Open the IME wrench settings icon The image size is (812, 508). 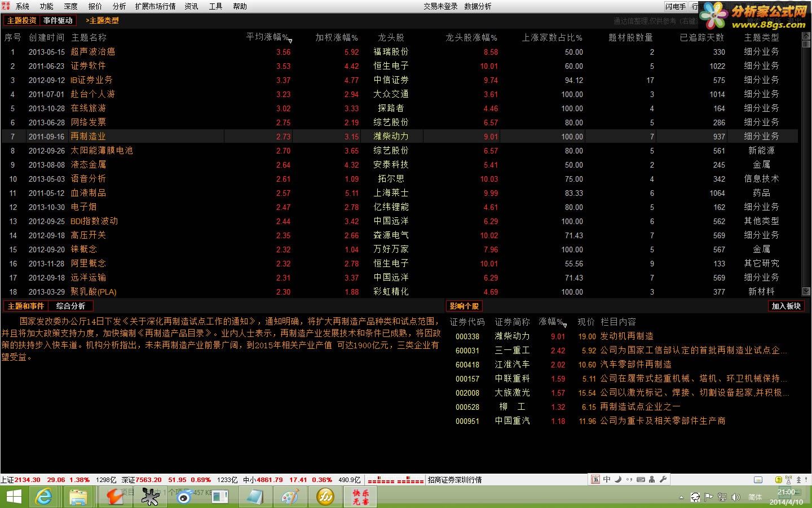coord(663,479)
